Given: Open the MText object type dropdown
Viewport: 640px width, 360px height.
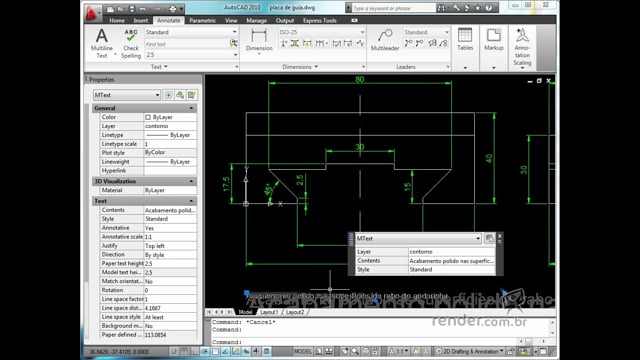Looking at the screenshot, I should click(127, 95).
